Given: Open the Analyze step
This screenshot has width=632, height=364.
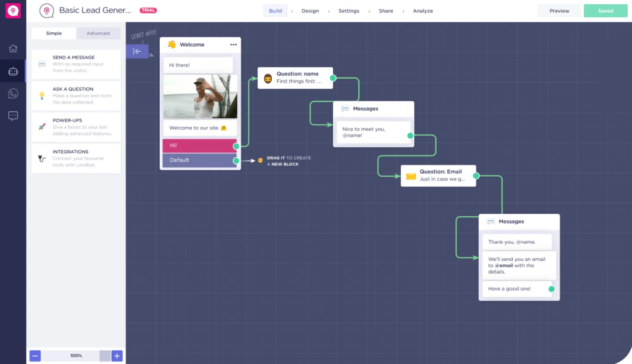Looking at the screenshot, I should 423,11.
